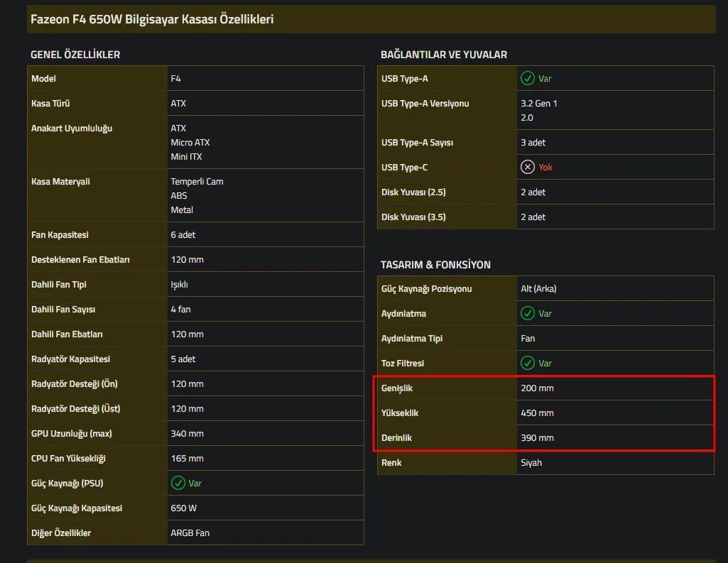728x563 pixels.
Task: Click the check icon in Güç Kaynağı (PSU) row
Action: [x=178, y=483]
